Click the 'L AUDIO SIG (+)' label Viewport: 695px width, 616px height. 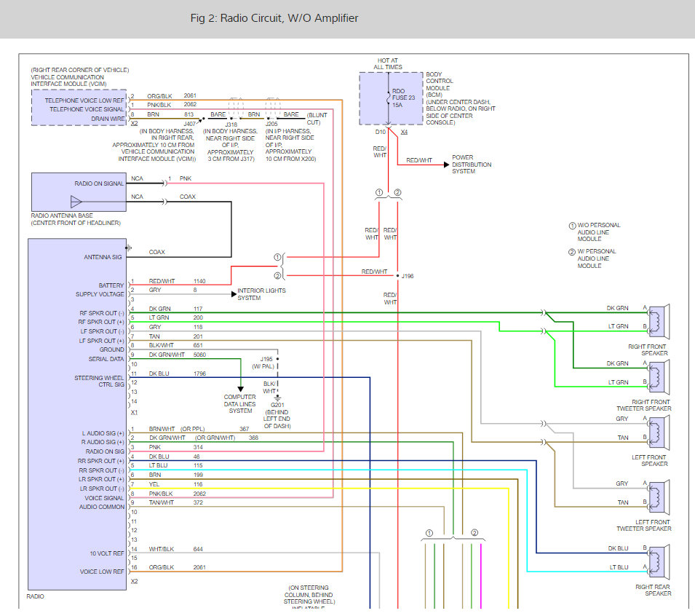coord(103,433)
